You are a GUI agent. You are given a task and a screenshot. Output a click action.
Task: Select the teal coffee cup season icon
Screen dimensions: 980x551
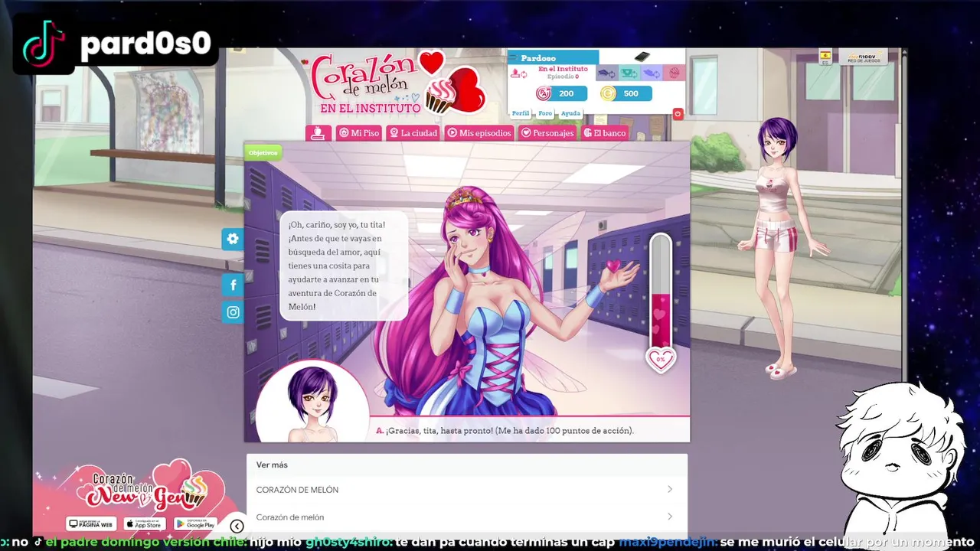point(629,73)
